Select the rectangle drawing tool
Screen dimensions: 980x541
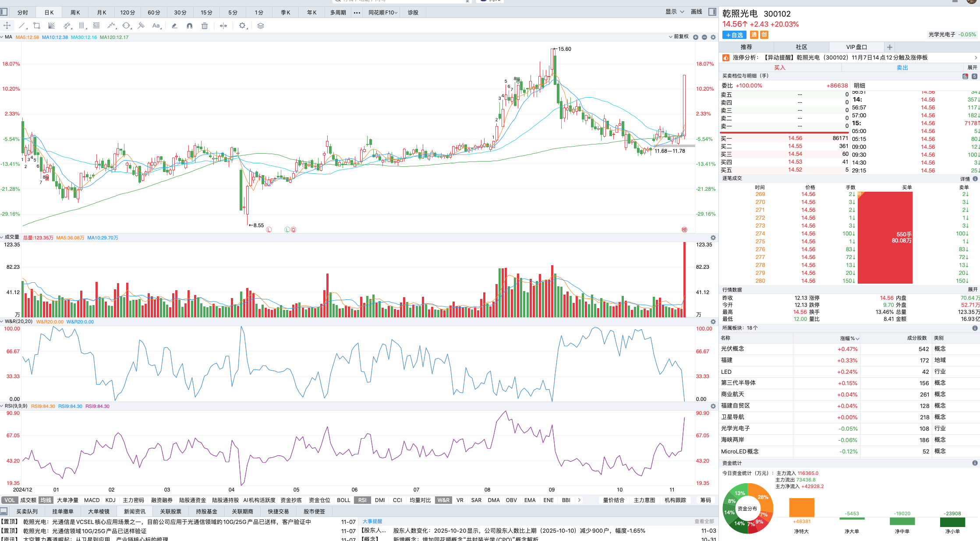(37, 26)
